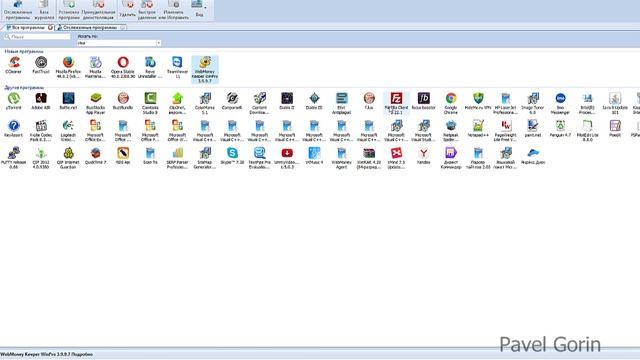This screenshot has height=360, width=640.
Task: Select BlueStacks App Player icon
Action: click(96, 103)
